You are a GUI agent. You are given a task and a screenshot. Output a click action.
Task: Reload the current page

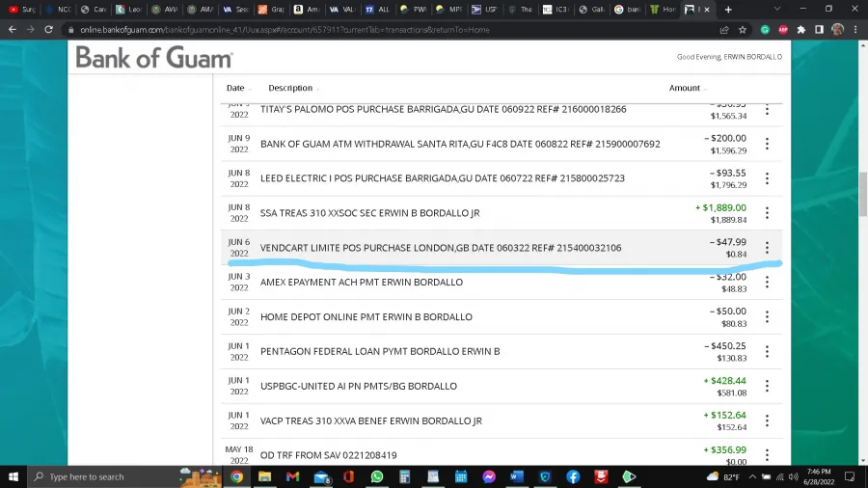(49, 29)
